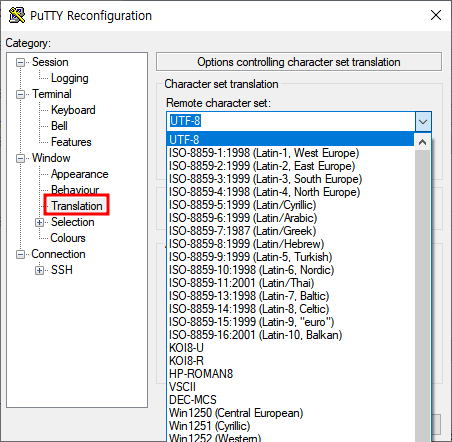The height and width of the screenshot is (442, 452).
Task: Open the Remote character set dropdown arrow
Action: click(423, 121)
